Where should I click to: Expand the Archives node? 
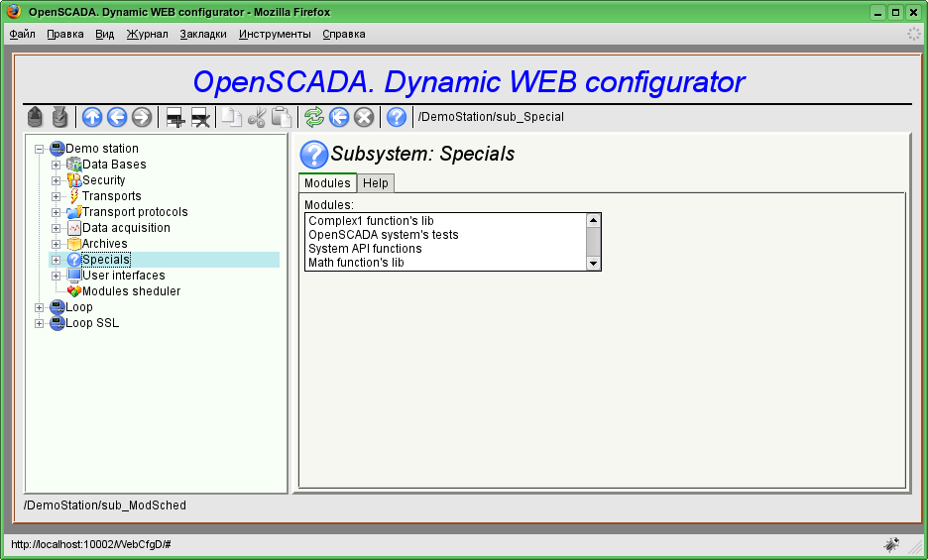pos(56,244)
